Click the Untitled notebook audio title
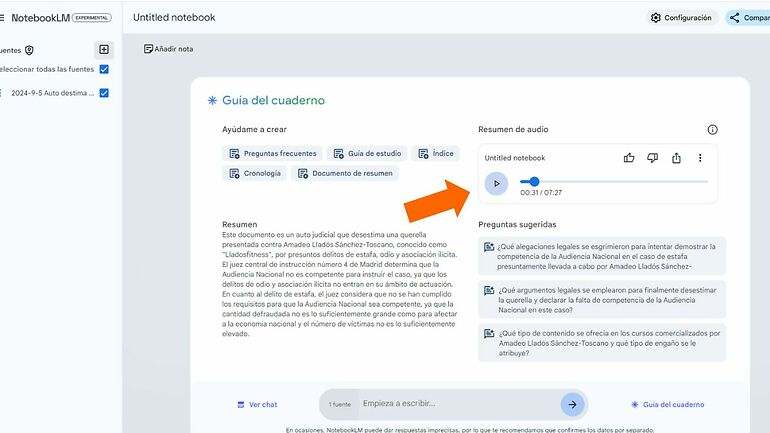The image size is (770, 433). (x=515, y=158)
